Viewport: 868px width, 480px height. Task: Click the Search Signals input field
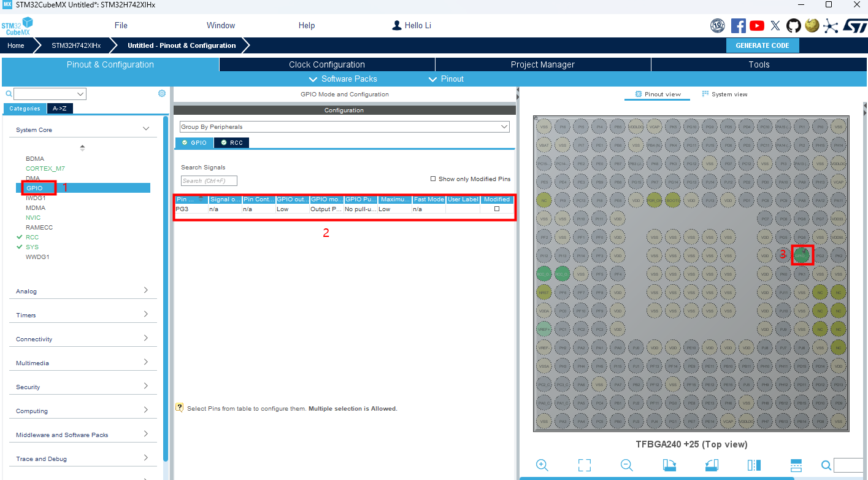click(209, 180)
